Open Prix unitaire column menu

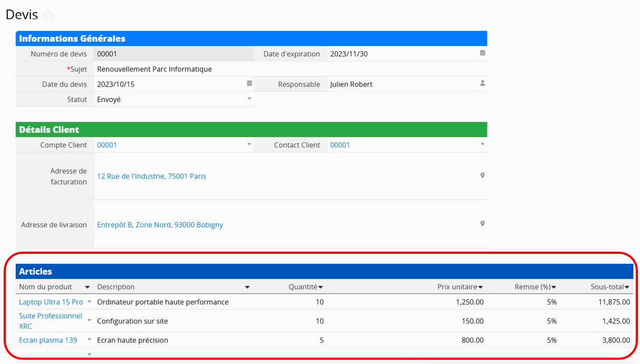[x=481, y=287]
